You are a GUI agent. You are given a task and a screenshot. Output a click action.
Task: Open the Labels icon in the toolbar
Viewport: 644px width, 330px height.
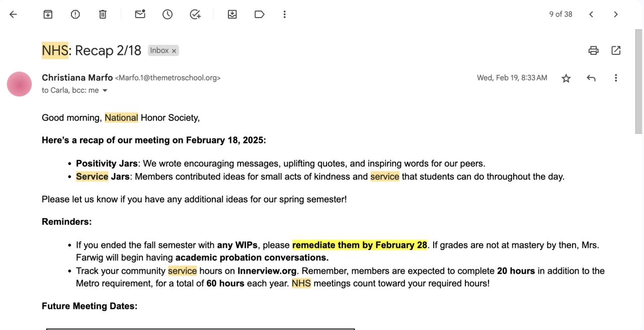point(260,15)
